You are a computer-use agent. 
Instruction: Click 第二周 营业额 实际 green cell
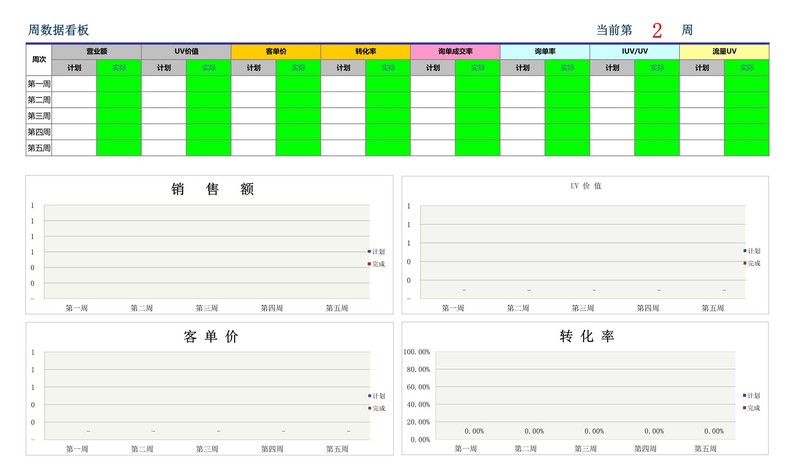click(119, 100)
